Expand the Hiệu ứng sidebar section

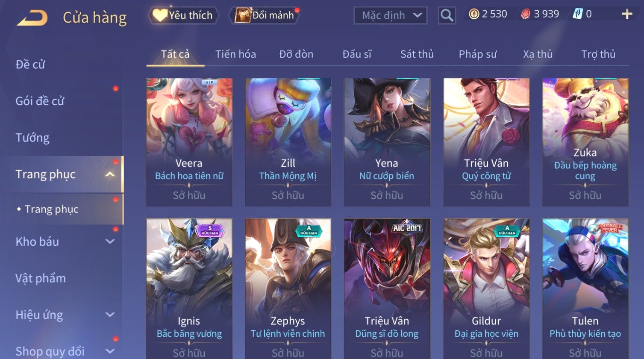point(110,315)
